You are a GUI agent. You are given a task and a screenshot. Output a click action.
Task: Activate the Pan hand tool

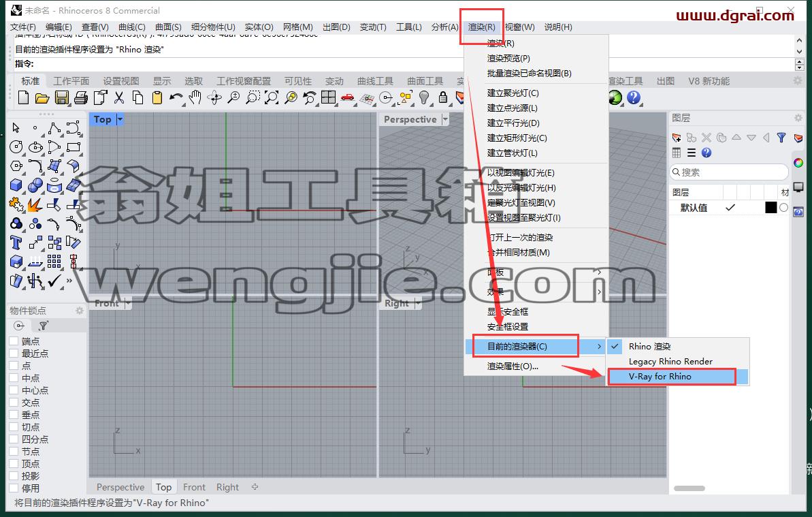click(195, 97)
